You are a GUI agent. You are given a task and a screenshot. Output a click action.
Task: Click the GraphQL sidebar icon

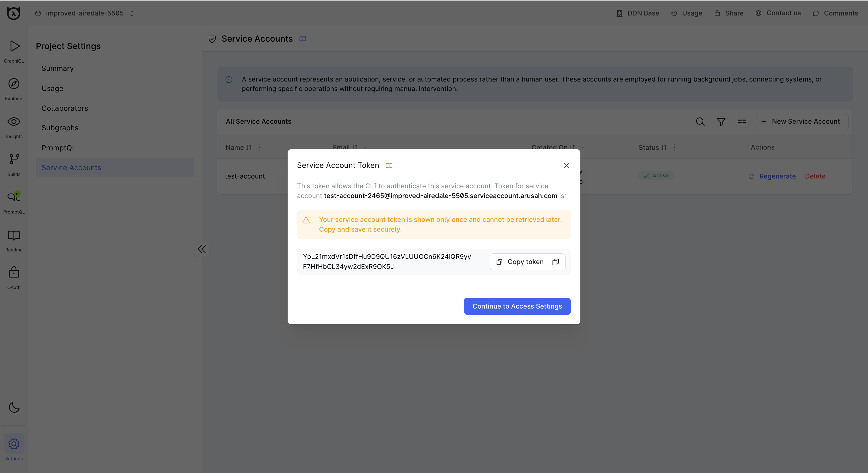(x=14, y=51)
